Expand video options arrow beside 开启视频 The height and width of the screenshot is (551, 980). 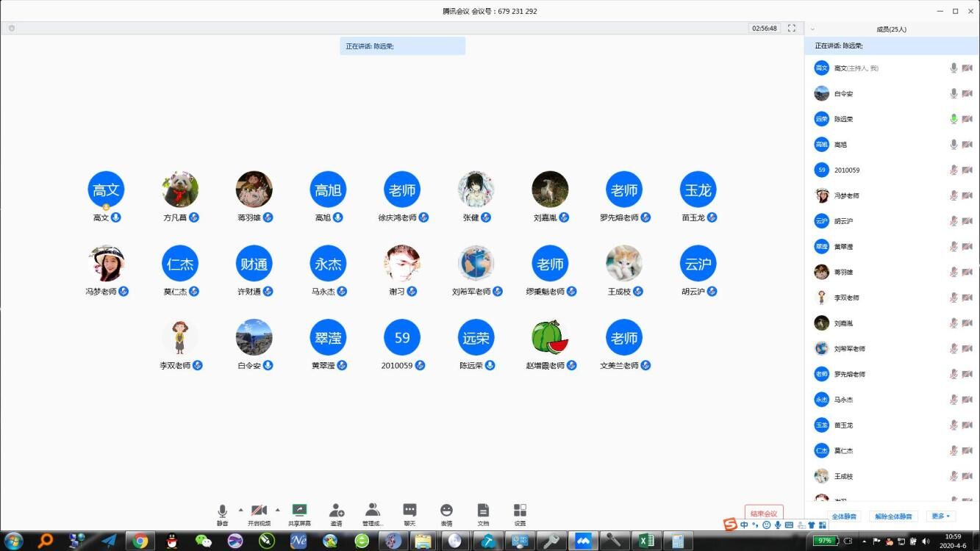tap(277, 509)
